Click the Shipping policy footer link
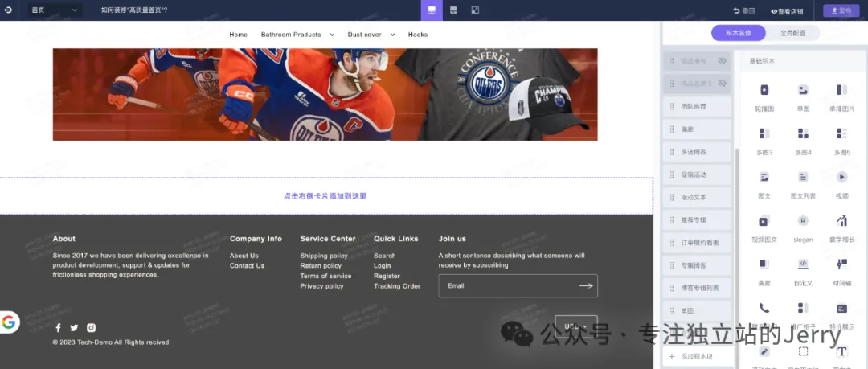The width and height of the screenshot is (868, 369). (x=324, y=256)
